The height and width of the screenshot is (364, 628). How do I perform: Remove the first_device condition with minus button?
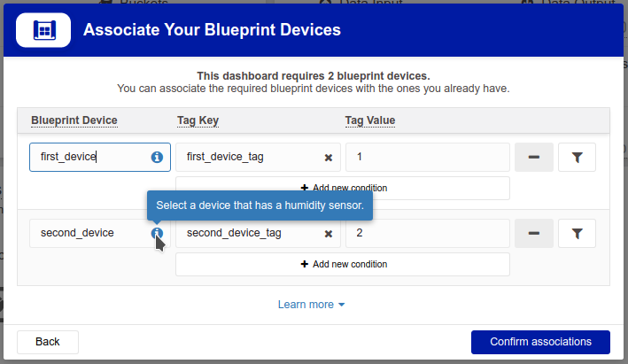534,157
